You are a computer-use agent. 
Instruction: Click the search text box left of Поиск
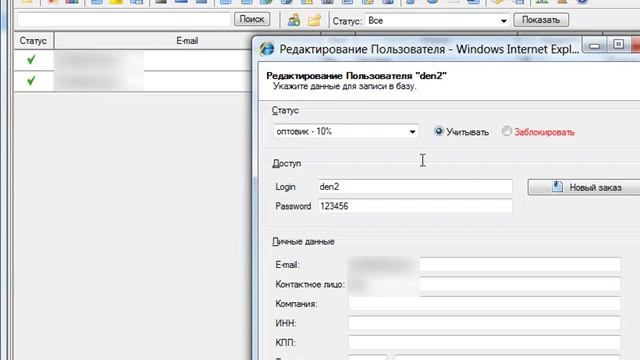[124, 20]
